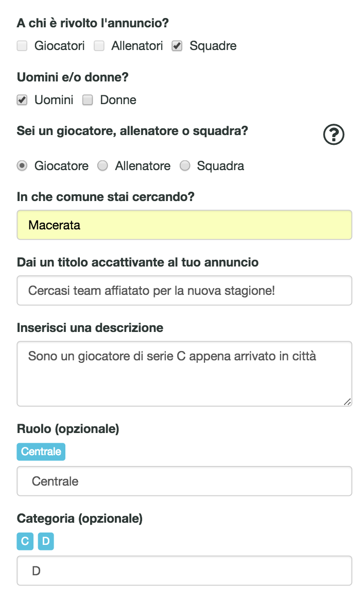Enable the Donne checkbox
Screen dimensions: 364x599
pyautogui.click(x=88, y=100)
